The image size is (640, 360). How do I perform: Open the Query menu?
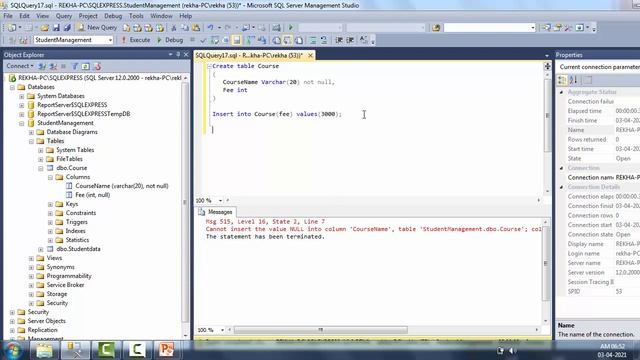pos(64,16)
